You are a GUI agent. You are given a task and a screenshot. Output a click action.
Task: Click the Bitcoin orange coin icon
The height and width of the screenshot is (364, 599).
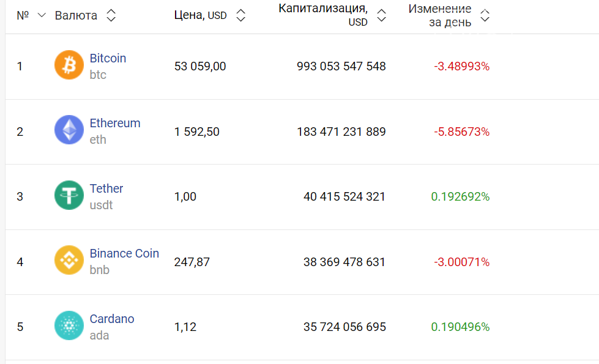(x=69, y=65)
